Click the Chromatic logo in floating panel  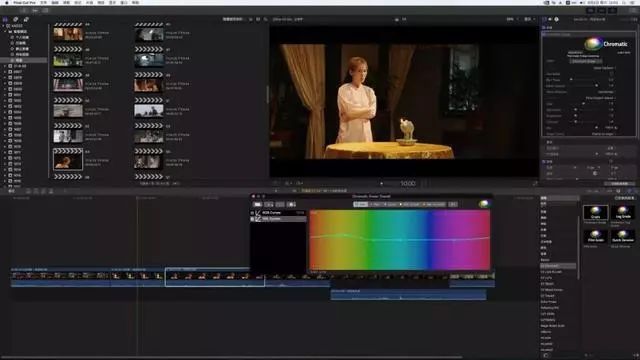(x=484, y=204)
